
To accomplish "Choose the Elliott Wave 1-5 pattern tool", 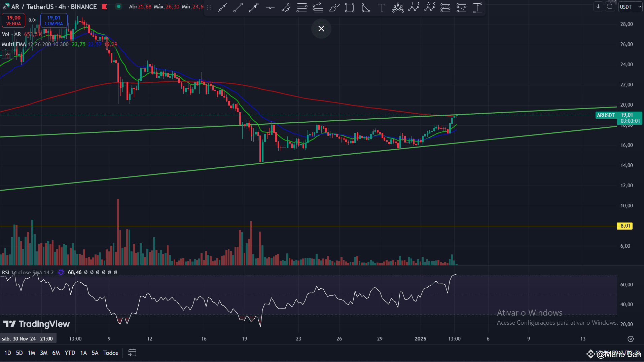I will pos(414,7).
